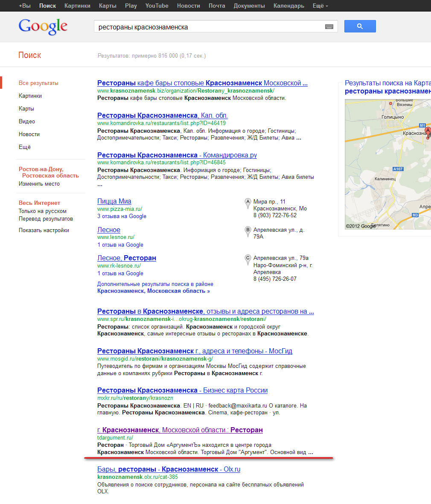Click 1 отзыв на Google under www.lesnoe.ru
Screen dimensions: 431x504
pos(120,245)
